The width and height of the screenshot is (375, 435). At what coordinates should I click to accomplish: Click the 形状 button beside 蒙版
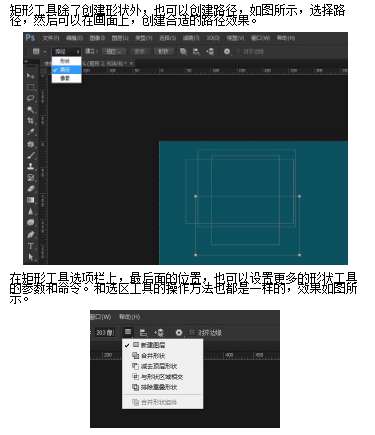coord(163,51)
